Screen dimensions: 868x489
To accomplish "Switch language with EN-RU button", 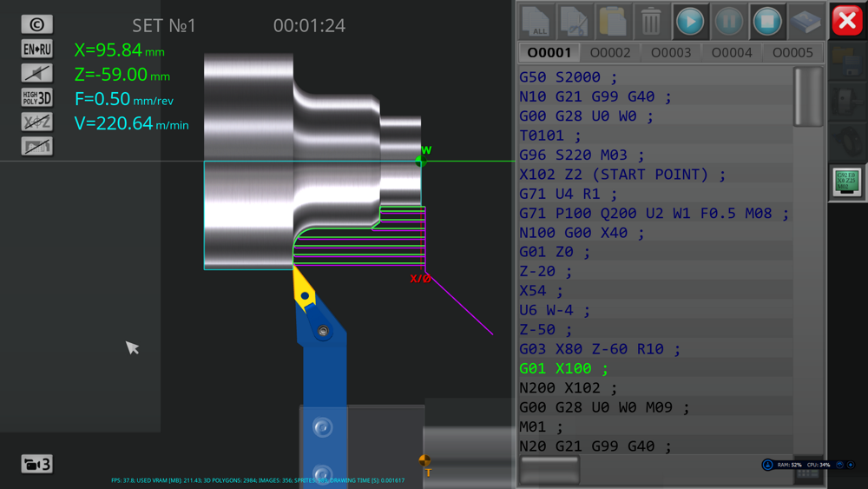I will (37, 49).
